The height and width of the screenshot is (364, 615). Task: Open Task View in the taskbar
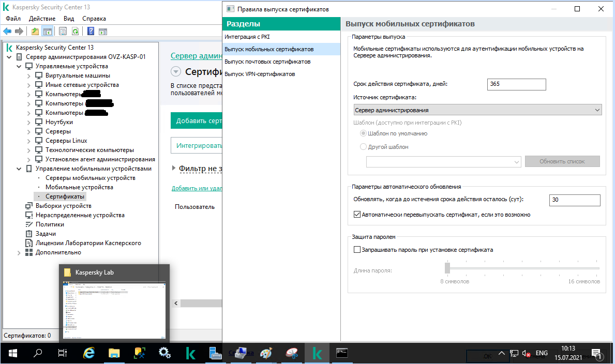(63, 354)
